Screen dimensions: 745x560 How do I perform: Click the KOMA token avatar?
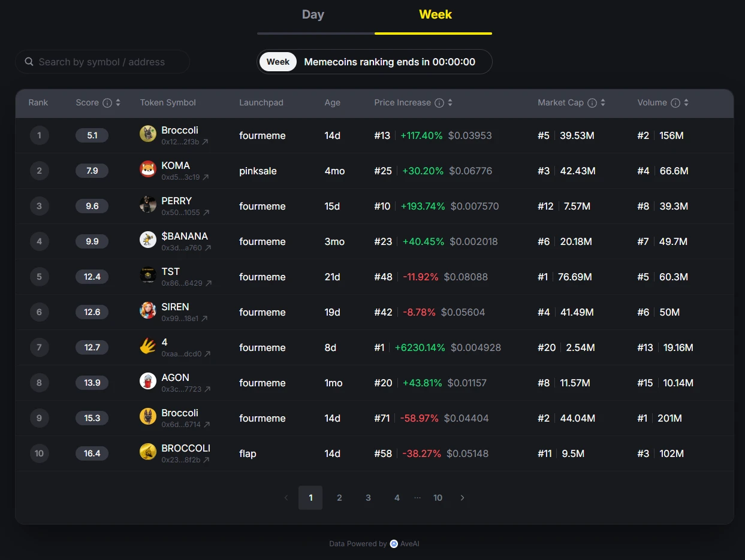click(x=148, y=169)
